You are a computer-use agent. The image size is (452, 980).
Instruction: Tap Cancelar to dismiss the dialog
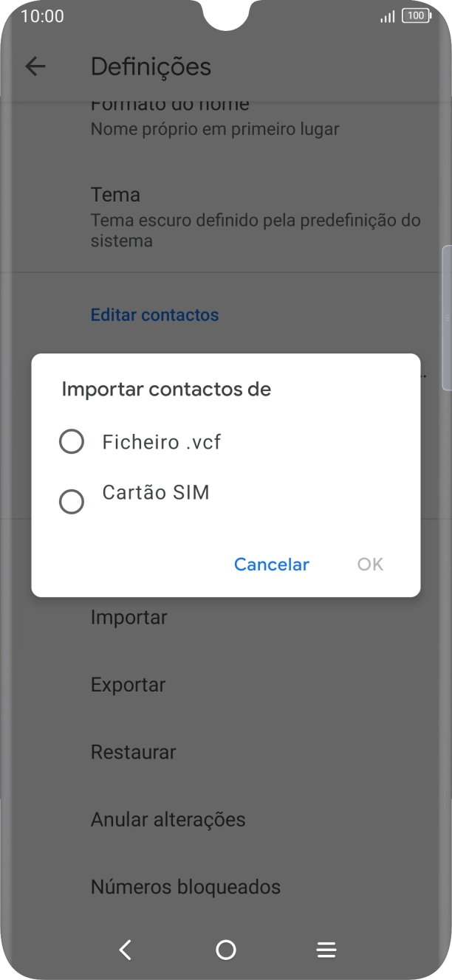pos(271,564)
